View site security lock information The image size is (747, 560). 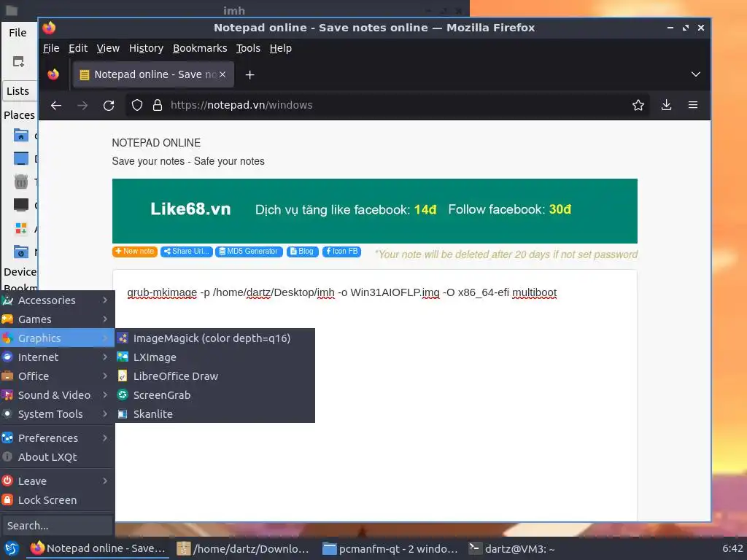(x=158, y=105)
